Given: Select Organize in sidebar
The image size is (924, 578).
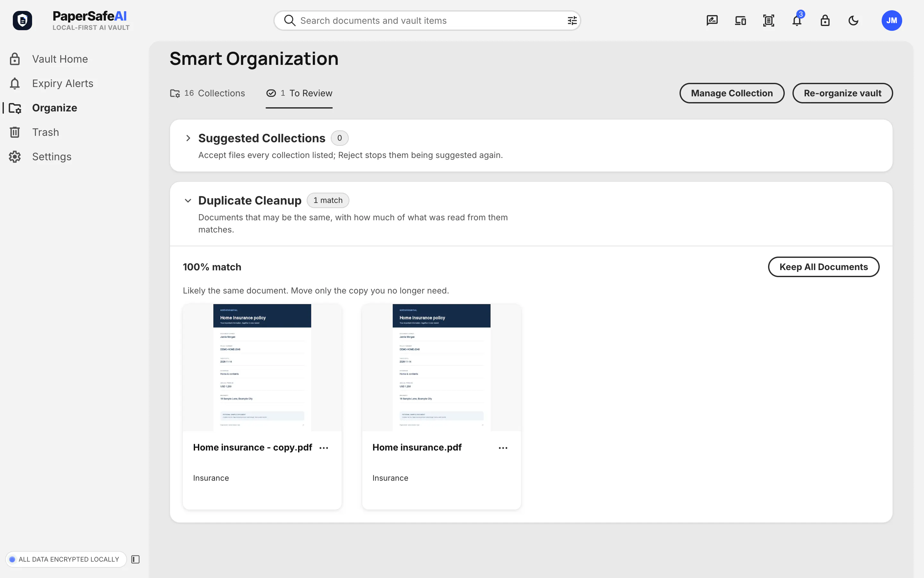Looking at the screenshot, I should pyautogui.click(x=54, y=108).
